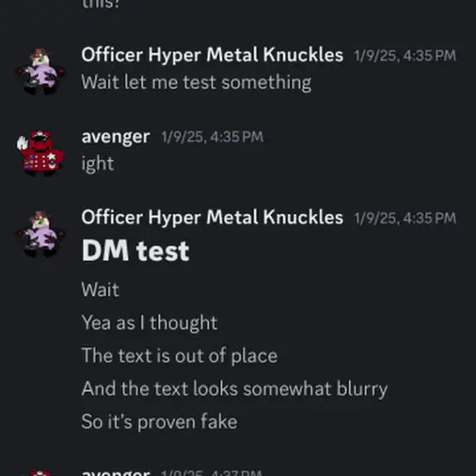The image size is (476, 476).
Task: Click the avenger avatar cut off at the bottom
Action: click(x=41, y=473)
